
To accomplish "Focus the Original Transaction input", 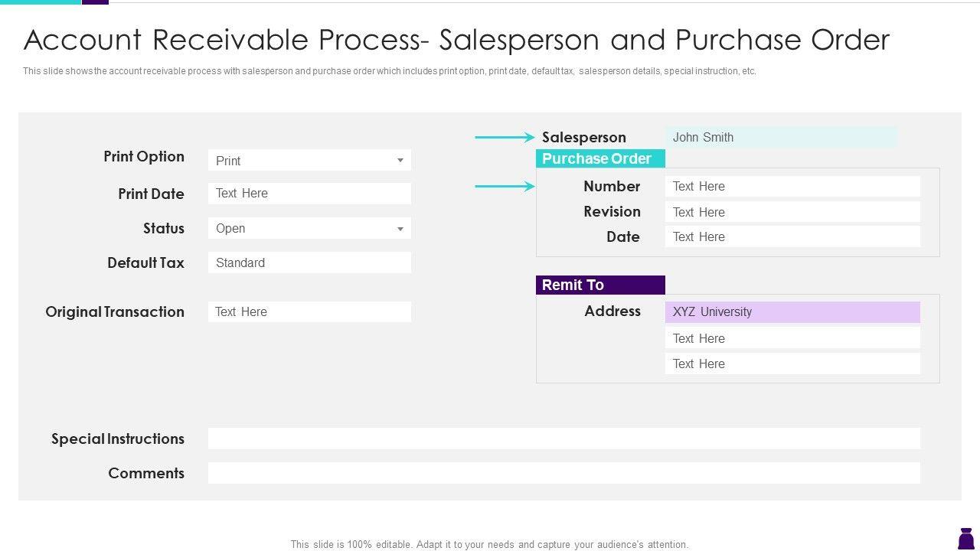I will click(x=309, y=311).
